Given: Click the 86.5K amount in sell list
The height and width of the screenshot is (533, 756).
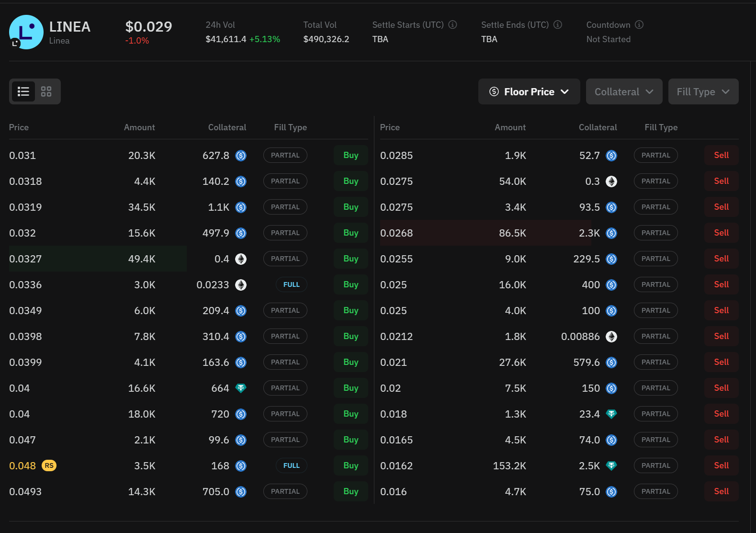Looking at the screenshot, I should pos(512,233).
